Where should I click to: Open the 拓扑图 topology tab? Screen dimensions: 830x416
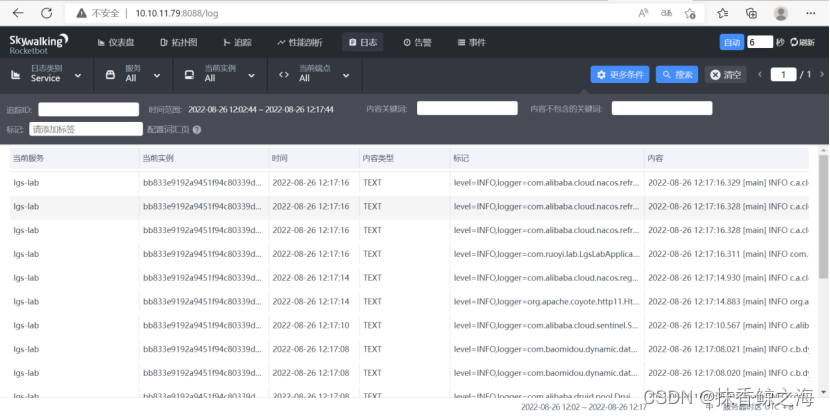click(178, 42)
